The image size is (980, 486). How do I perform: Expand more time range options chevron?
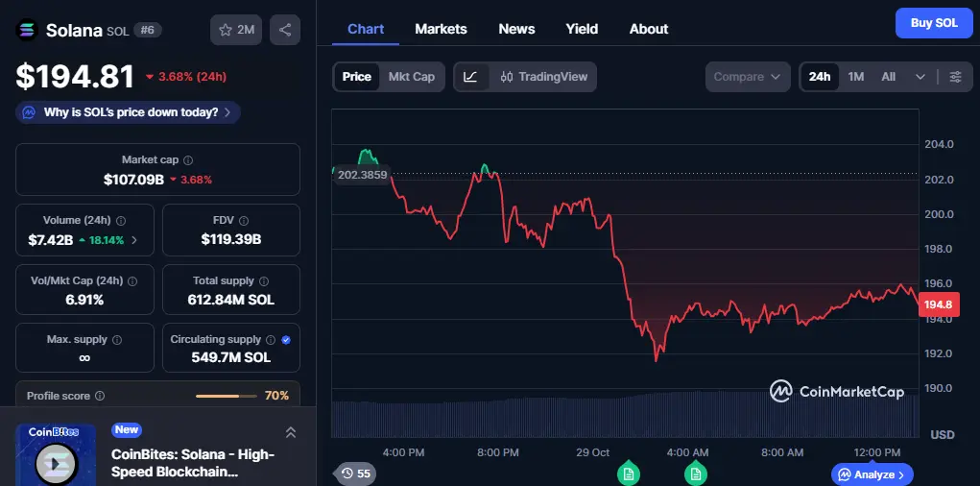pos(920,77)
